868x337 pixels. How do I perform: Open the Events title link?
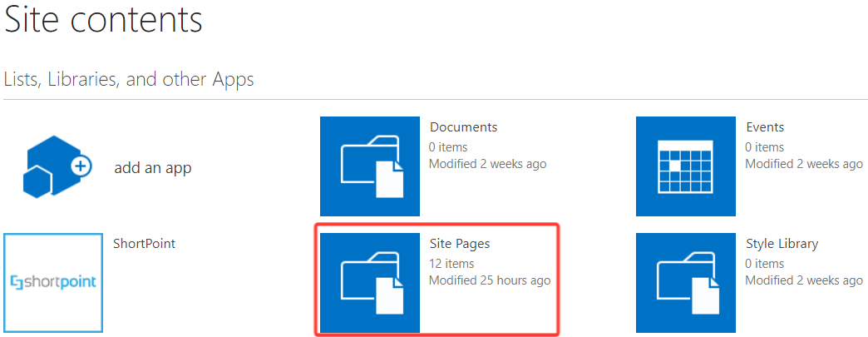click(765, 127)
